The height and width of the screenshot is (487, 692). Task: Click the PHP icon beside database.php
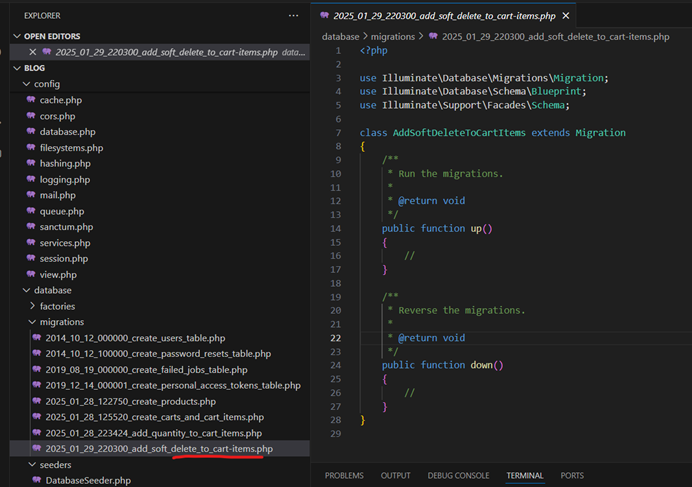(x=31, y=132)
